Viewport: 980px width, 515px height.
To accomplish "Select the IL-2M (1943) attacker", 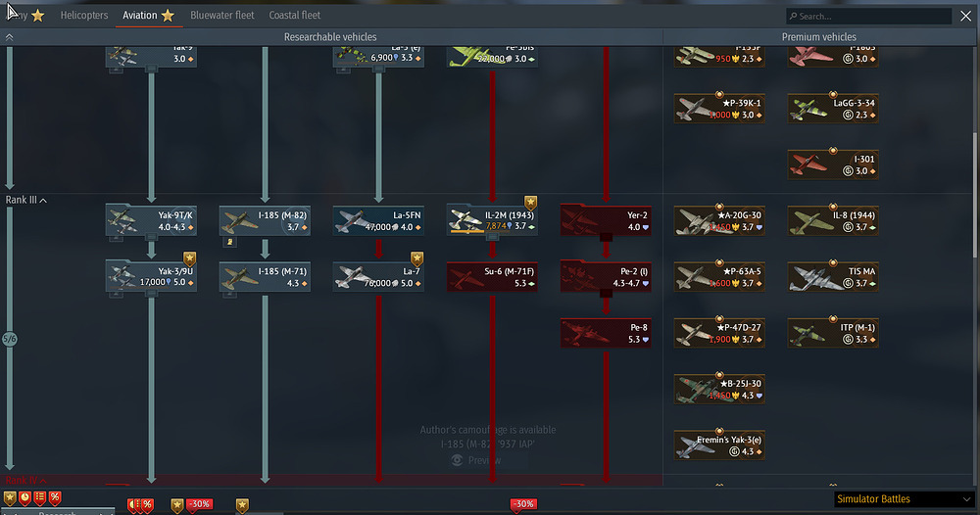I will [x=492, y=220].
